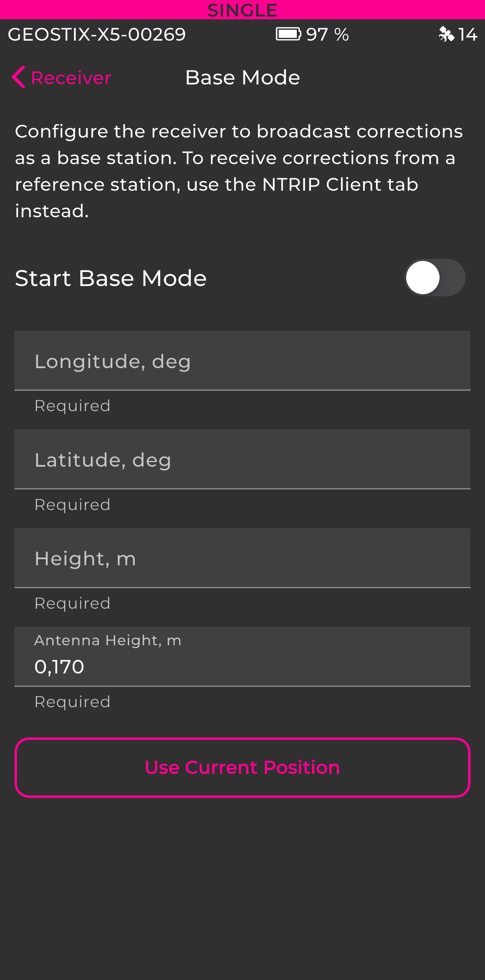The height and width of the screenshot is (980, 485).
Task: Go back via the Receiver link
Action: [71, 78]
